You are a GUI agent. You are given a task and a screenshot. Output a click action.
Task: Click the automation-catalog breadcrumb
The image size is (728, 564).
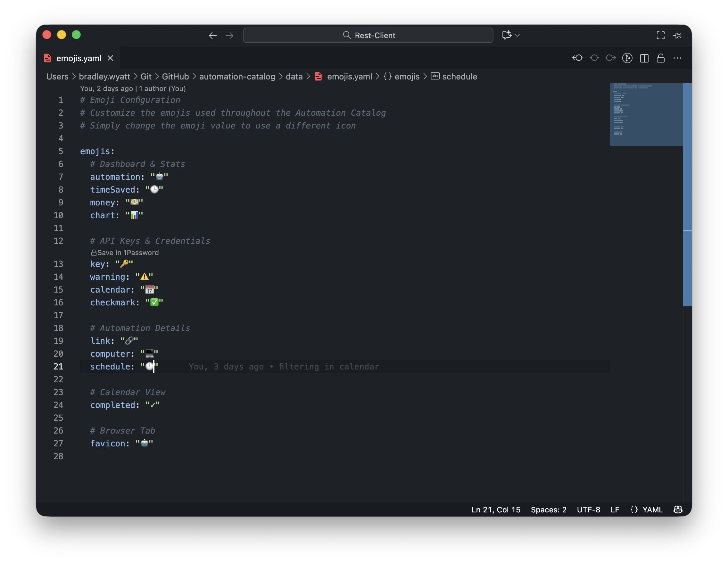tap(237, 77)
